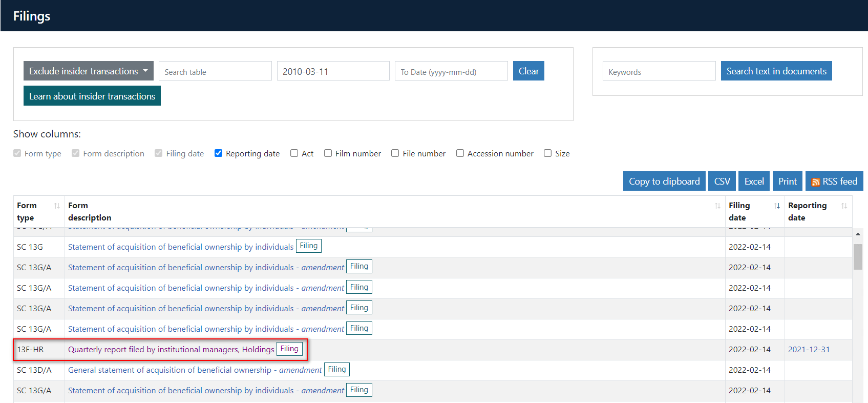The height and width of the screenshot is (403, 868).
Task: Click the Clear button
Action: 528,71
